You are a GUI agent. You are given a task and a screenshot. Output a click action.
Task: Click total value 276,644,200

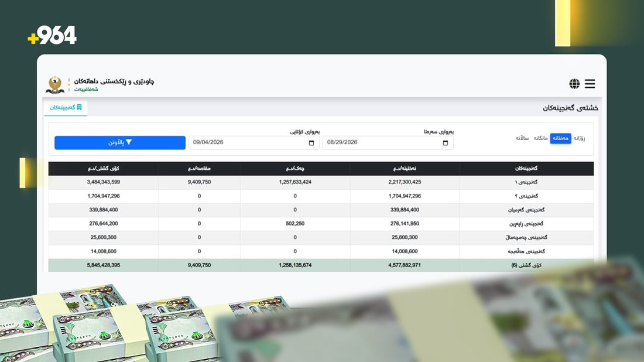pyautogui.click(x=104, y=224)
